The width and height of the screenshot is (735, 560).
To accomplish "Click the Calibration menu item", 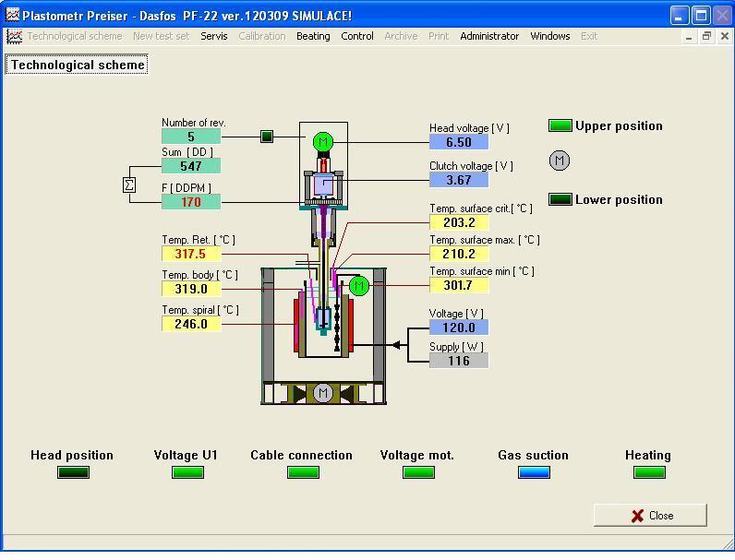I will (x=261, y=36).
